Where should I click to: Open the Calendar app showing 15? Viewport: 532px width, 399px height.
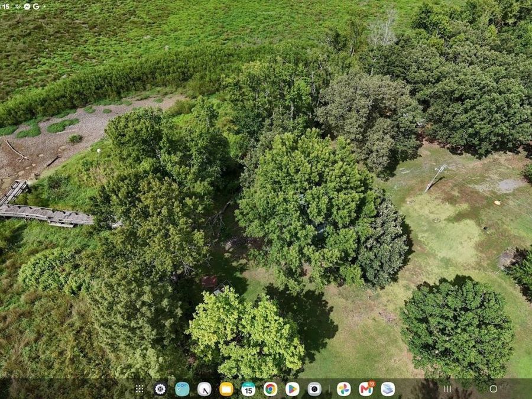[248, 389]
